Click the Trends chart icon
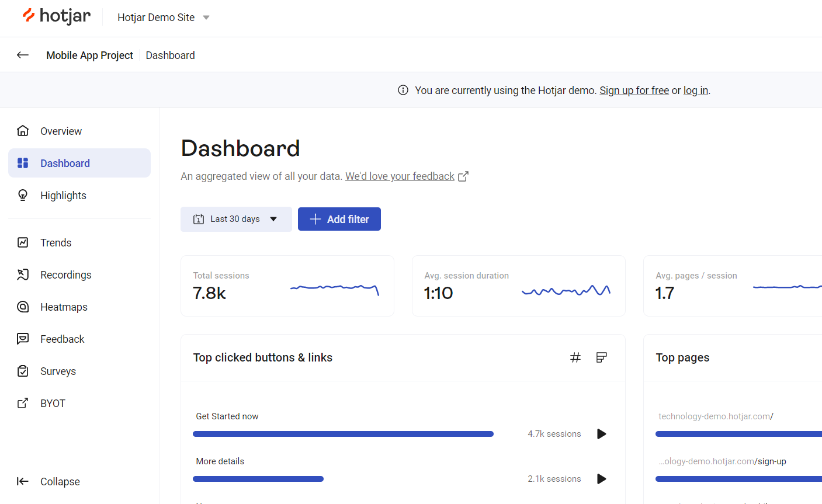 (23, 242)
